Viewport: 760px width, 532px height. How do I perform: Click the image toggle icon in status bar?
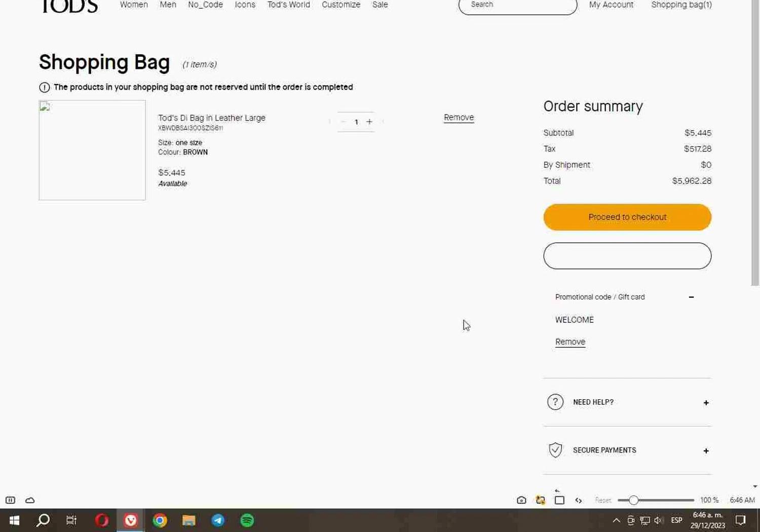[541, 500]
